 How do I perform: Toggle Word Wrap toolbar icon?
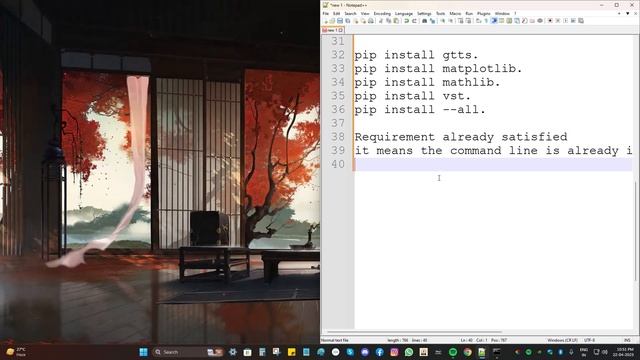coord(478,21)
